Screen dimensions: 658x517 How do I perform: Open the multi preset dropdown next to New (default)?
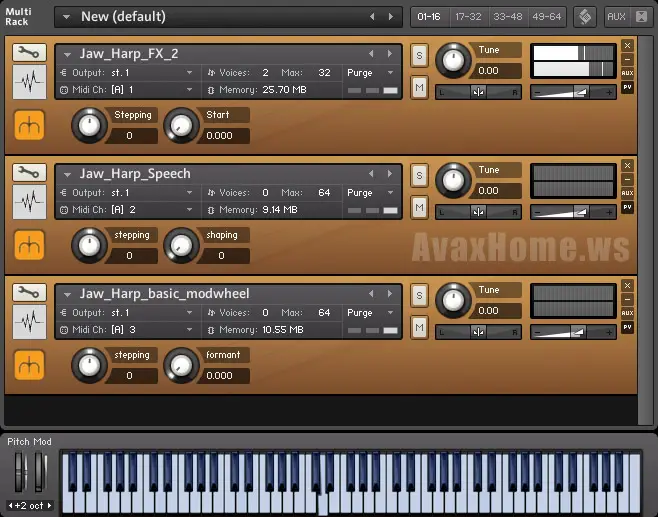tap(66, 17)
